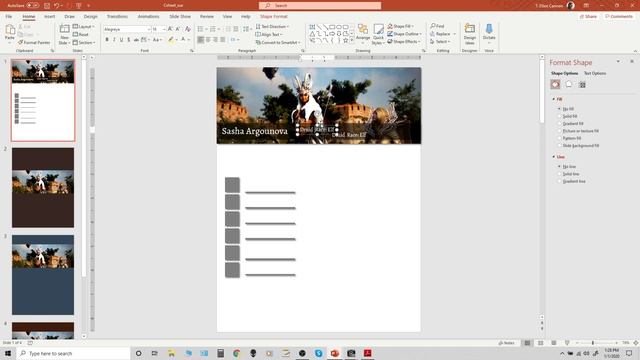Select the Gradient fill radio option

tap(571, 124)
